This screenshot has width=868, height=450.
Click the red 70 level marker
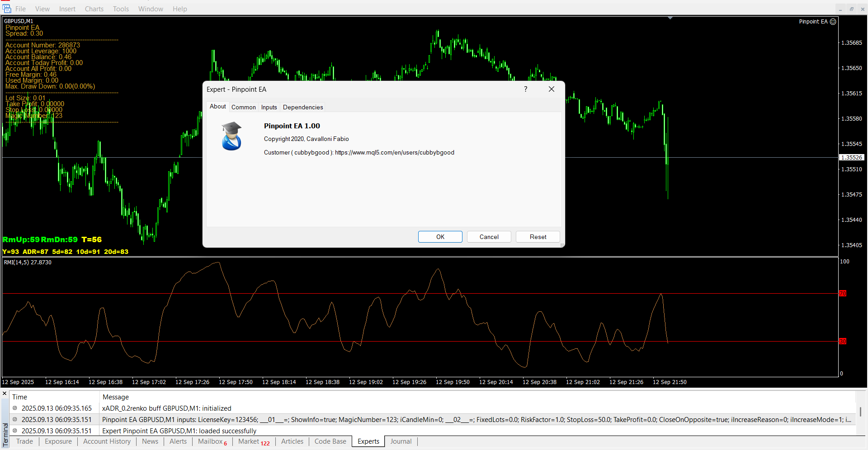pyautogui.click(x=843, y=294)
